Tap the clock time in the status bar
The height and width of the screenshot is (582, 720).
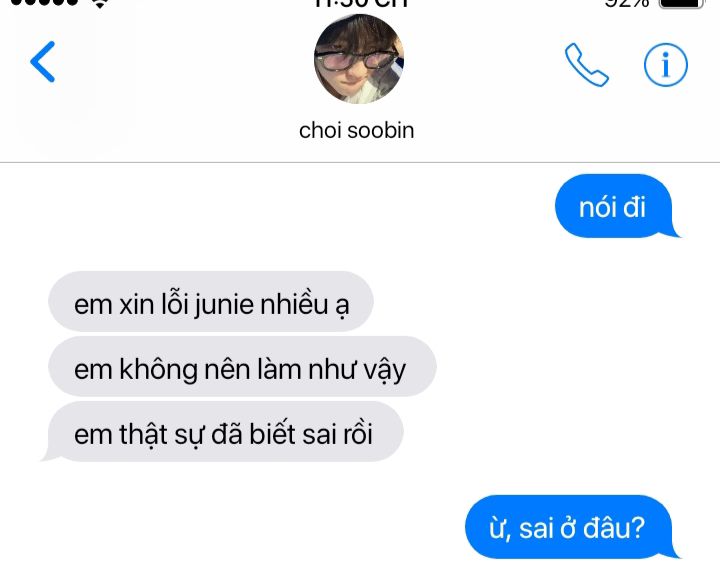[360, 3]
